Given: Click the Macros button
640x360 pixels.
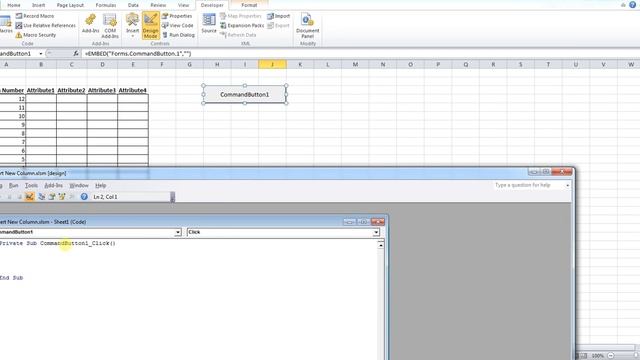Looking at the screenshot, I should coord(5,24).
